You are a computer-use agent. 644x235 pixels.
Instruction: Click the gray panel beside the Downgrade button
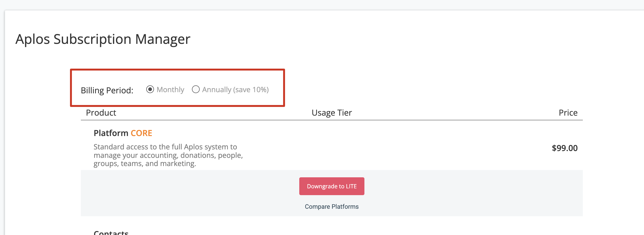190,193
